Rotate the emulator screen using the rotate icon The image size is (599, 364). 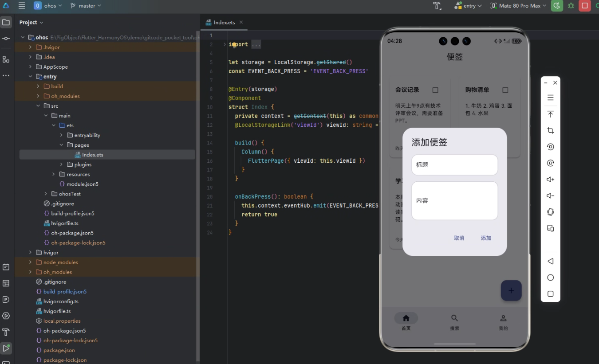550,212
